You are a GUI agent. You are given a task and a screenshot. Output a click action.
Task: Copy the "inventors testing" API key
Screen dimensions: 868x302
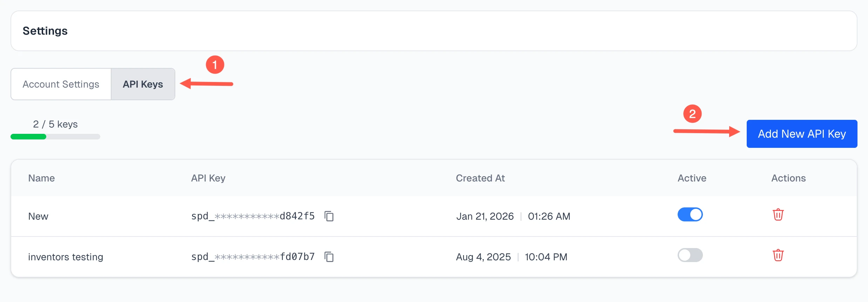(329, 257)
